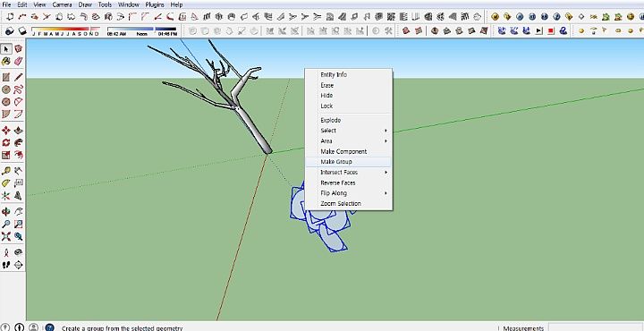Choose Zoom Selection in context menu
This screenshot has width=644, height=331.
[349, 203]
